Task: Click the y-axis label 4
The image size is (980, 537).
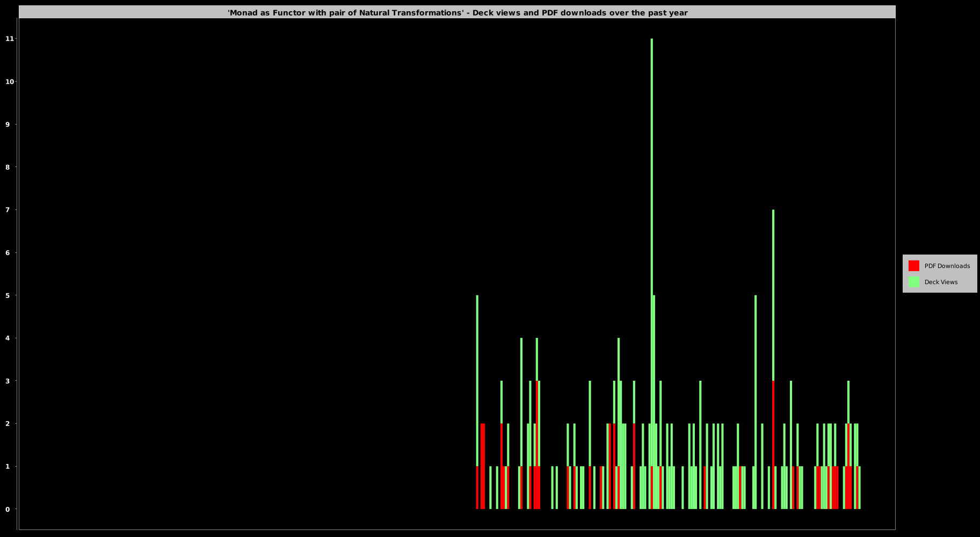Action: click(x=8, y=338)
